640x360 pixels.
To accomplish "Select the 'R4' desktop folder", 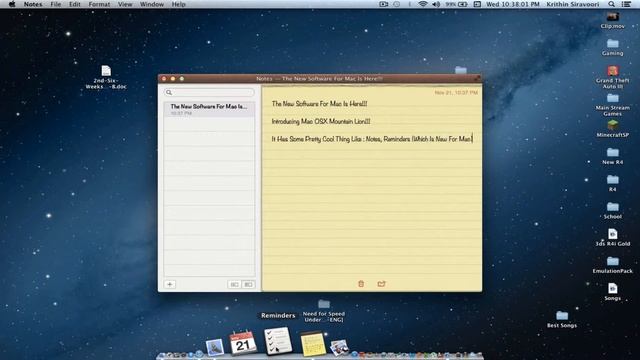I will click(612, 183).
